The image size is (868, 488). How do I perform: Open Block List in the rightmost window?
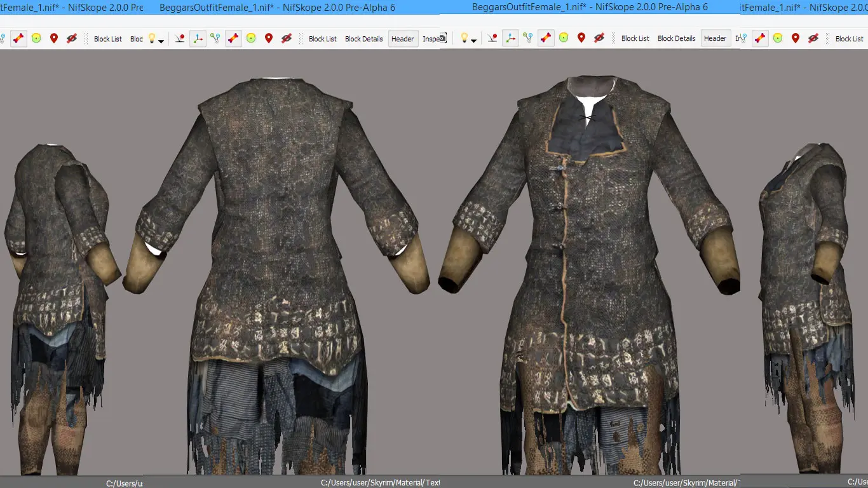pos(850,39)
